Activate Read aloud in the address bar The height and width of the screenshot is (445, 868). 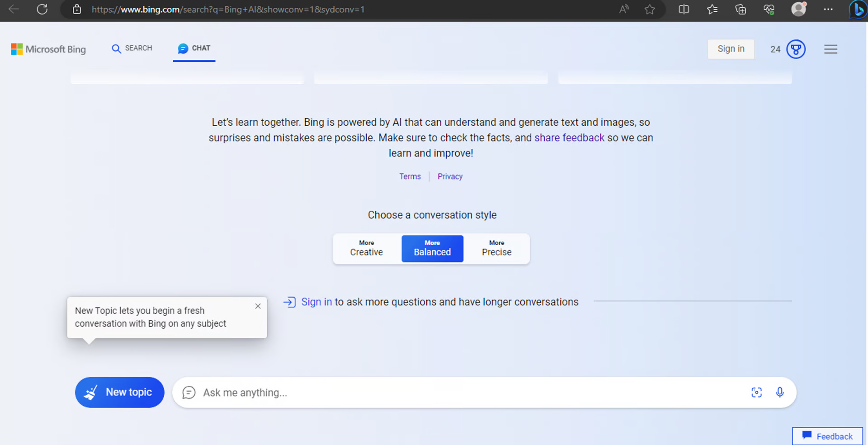click(x=624, y=9)
